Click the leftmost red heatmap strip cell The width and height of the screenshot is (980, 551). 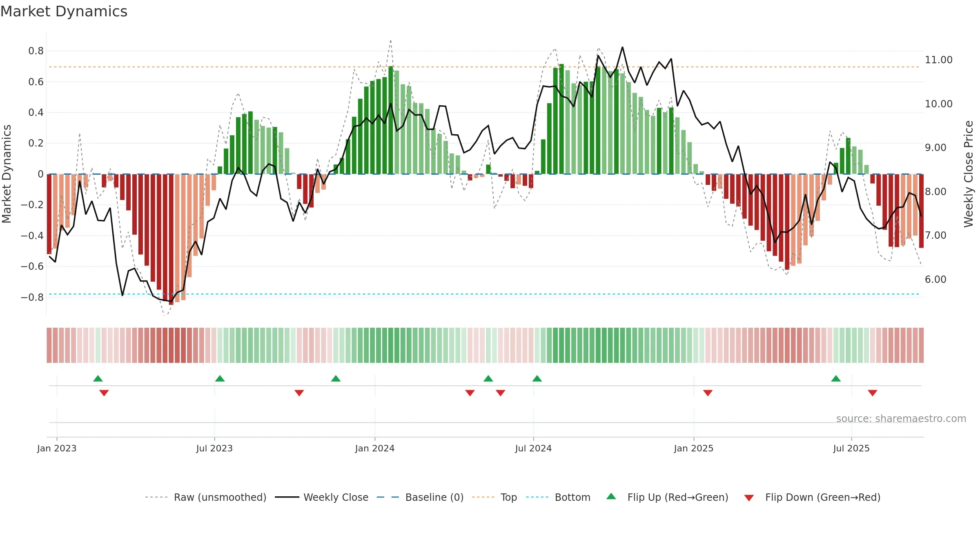49,345
